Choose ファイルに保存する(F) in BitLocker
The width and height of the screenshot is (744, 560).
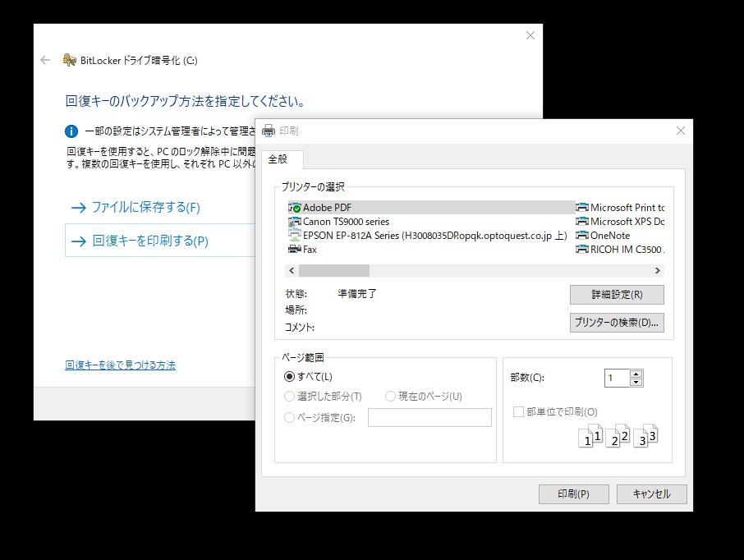click(145, 208)
